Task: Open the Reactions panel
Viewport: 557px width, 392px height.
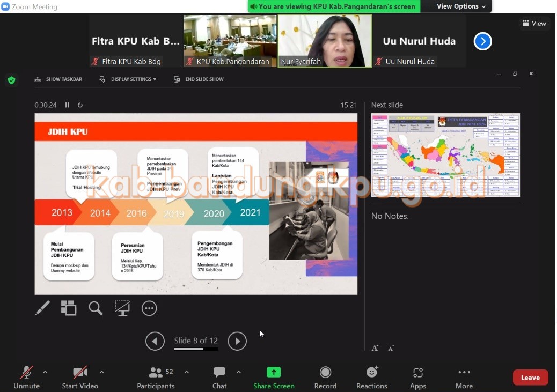Action: coord(371,378)
